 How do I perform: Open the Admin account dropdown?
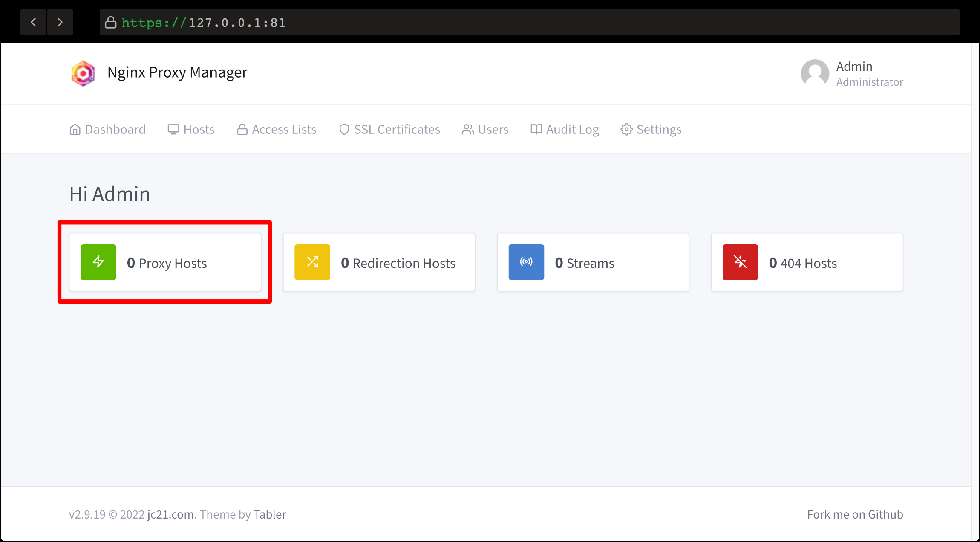coord(852,73)
